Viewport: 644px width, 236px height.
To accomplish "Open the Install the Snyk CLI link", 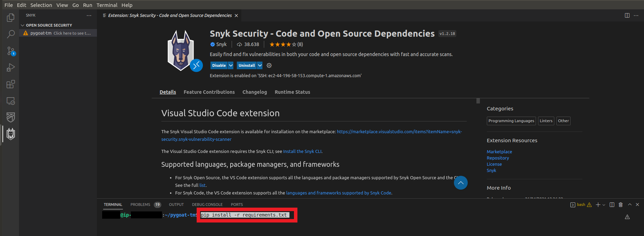I will pos(302,152).
